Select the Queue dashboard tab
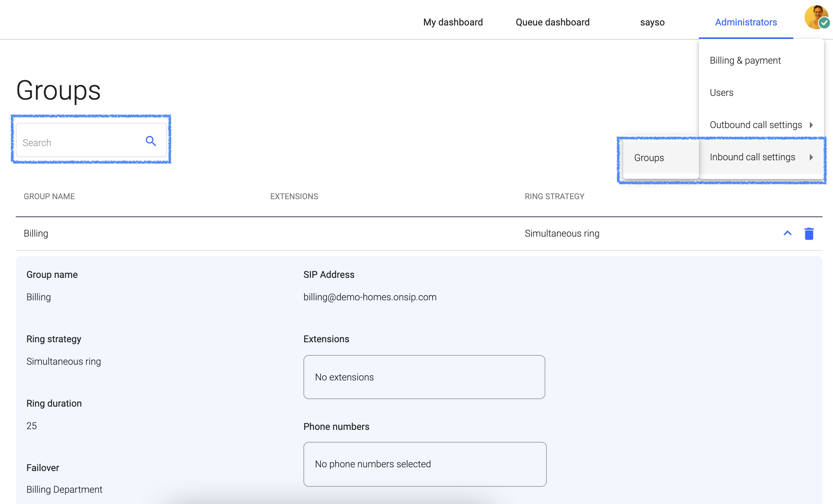The height and width of the screenshot is (504, 833). point(553,21)
